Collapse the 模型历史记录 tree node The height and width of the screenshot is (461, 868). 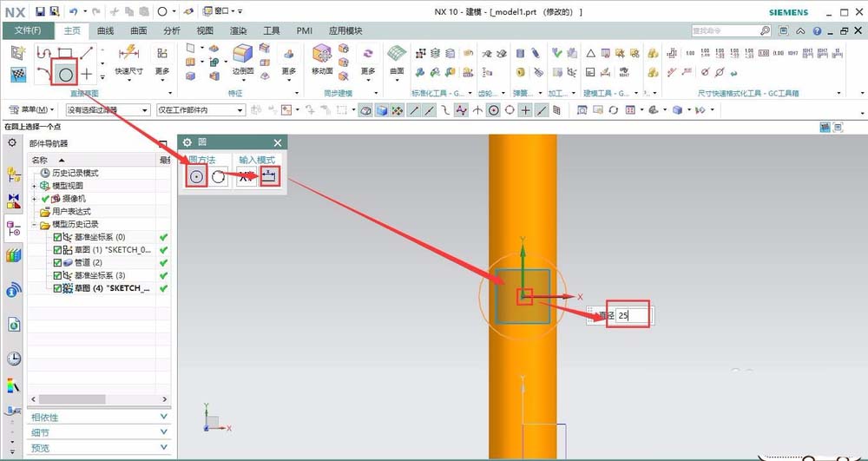[x=35, y=225]
